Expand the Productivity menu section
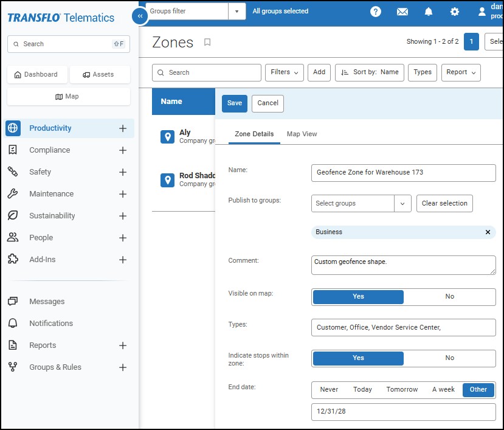This screenshot has width=504, height=430. [123, 128]
